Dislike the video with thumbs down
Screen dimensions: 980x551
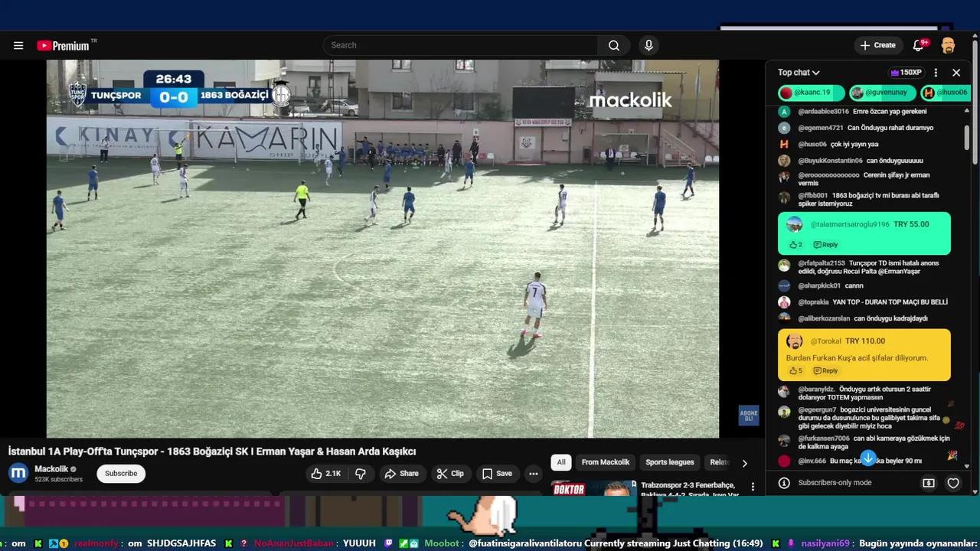pyautogui.click(x=360, y=474)
